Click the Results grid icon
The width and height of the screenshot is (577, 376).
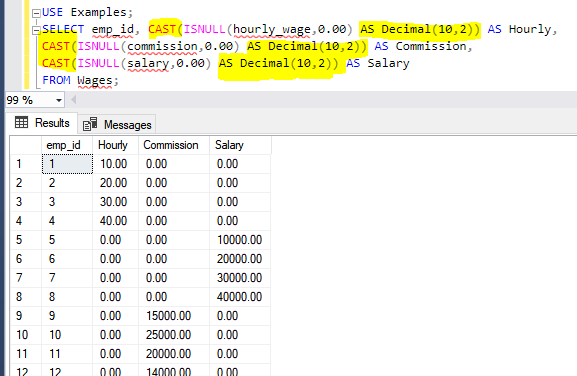[x=21, y=122]
